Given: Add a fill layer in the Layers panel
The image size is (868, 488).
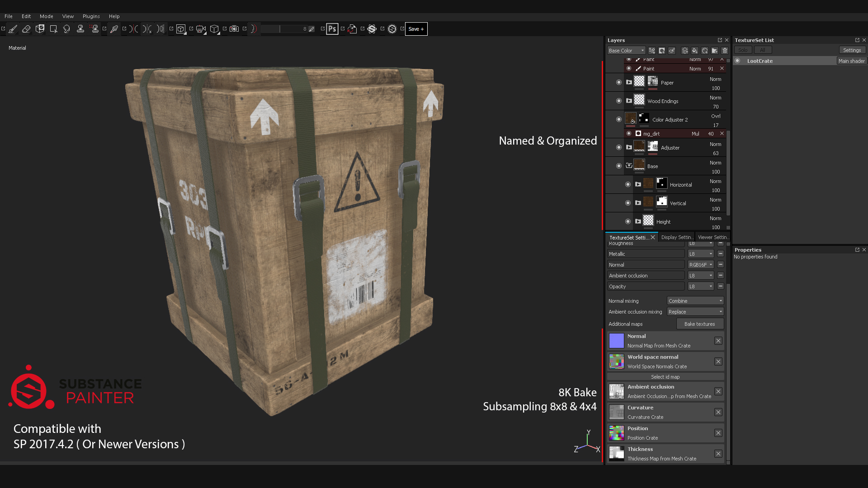Looking at the screenshot, I should pos(695,50).
